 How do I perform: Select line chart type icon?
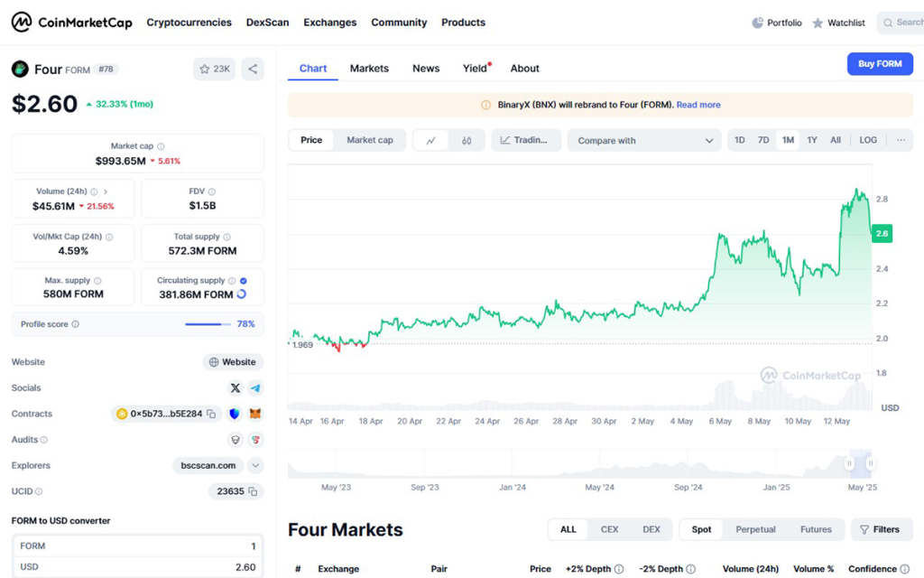tap(431, 140)
